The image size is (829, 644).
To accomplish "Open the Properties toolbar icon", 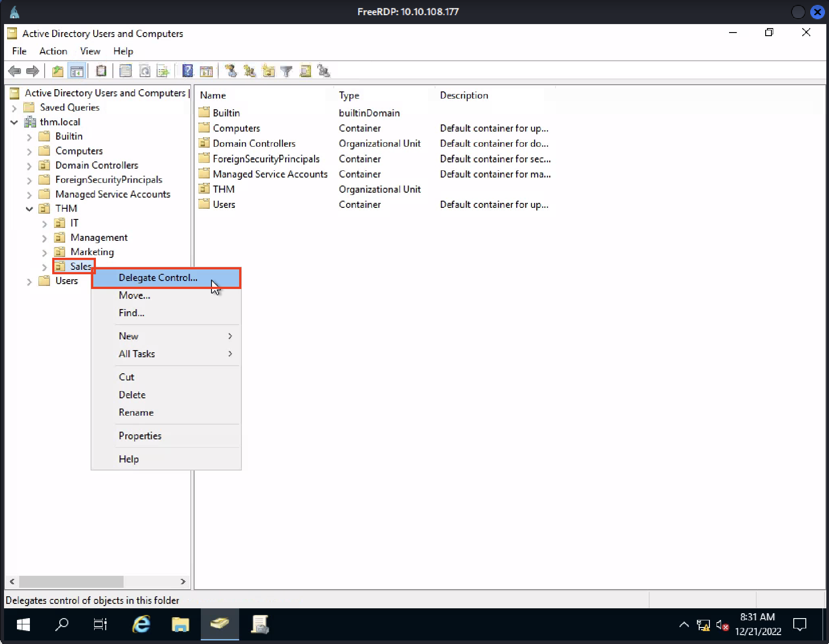I will tap(126, 71).
